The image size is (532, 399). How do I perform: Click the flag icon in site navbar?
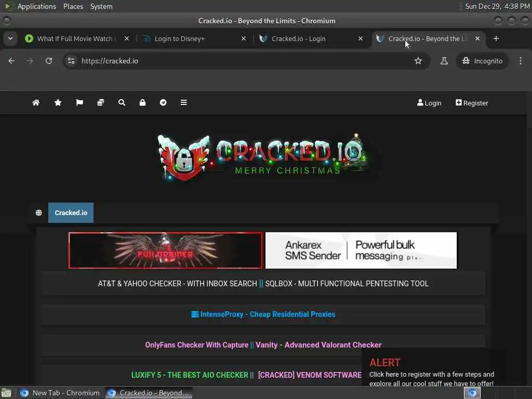click(79, 102)
